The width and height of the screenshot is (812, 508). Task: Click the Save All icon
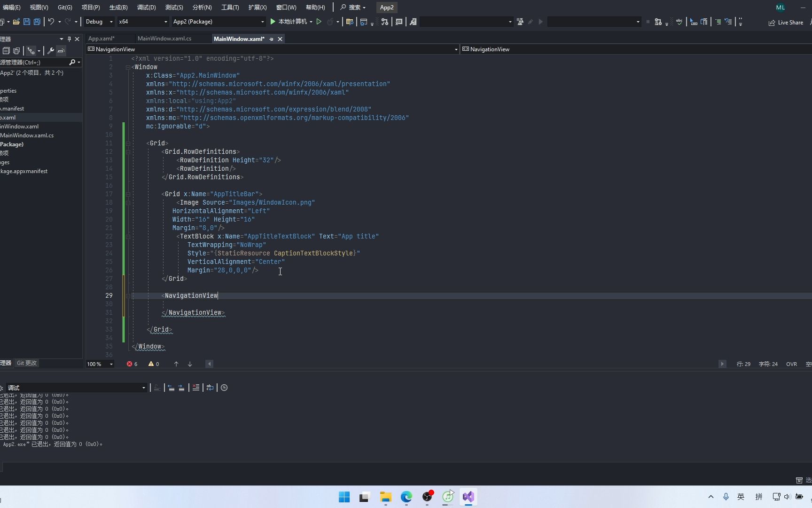[x=37, y=22]
